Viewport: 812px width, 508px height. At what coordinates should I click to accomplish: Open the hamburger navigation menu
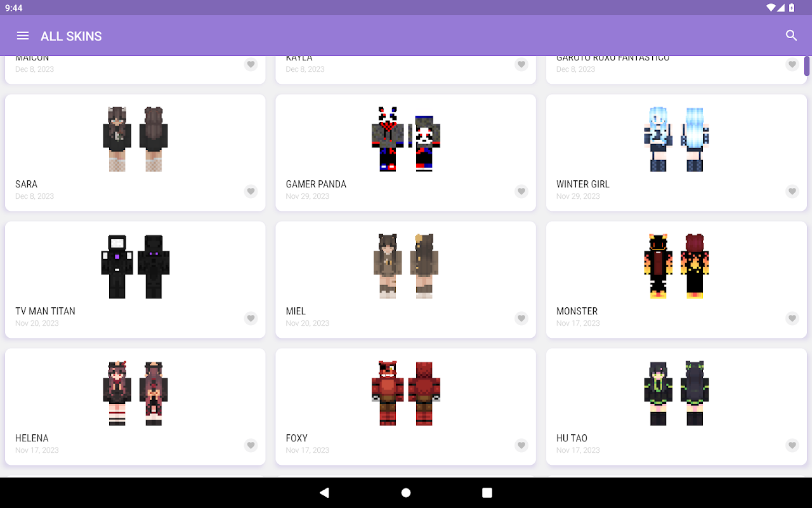(x=23, y=36)
